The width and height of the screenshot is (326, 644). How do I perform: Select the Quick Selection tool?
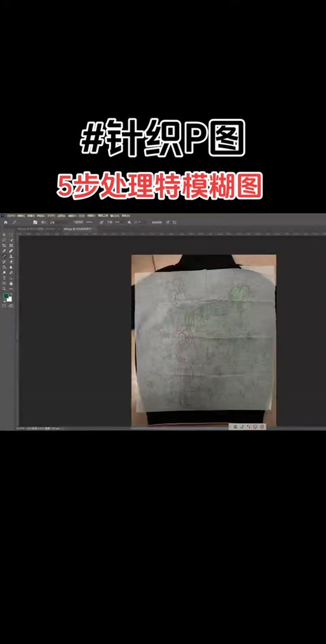pyautogui.click(x=11, y=240)
